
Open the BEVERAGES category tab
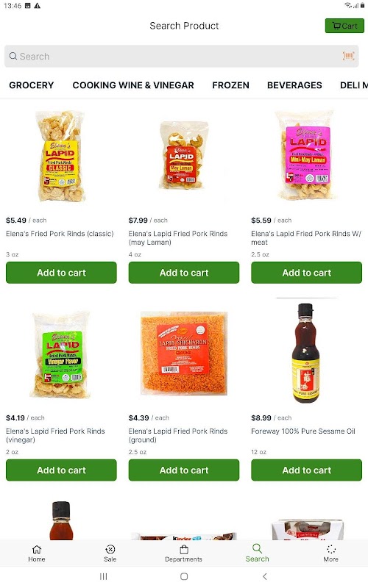tap(294, 85)
